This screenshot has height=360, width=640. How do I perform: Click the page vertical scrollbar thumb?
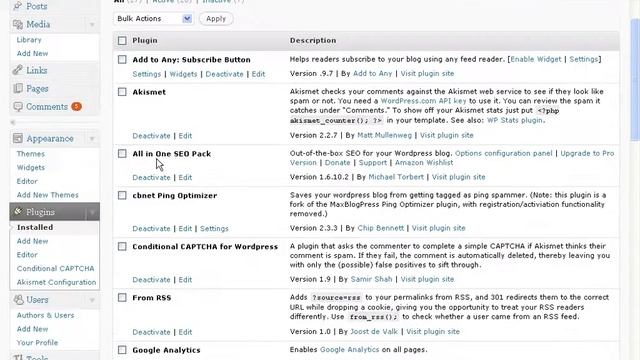[x=635, y=80]
